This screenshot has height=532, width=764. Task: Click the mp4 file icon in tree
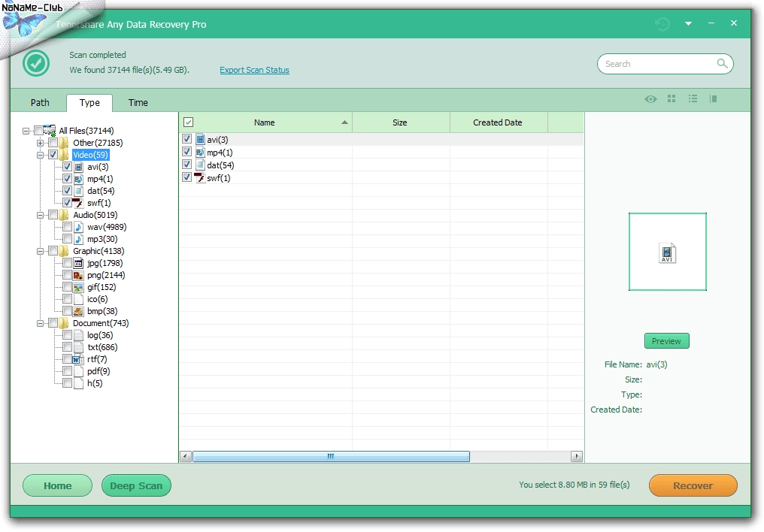tap(78, 179)
